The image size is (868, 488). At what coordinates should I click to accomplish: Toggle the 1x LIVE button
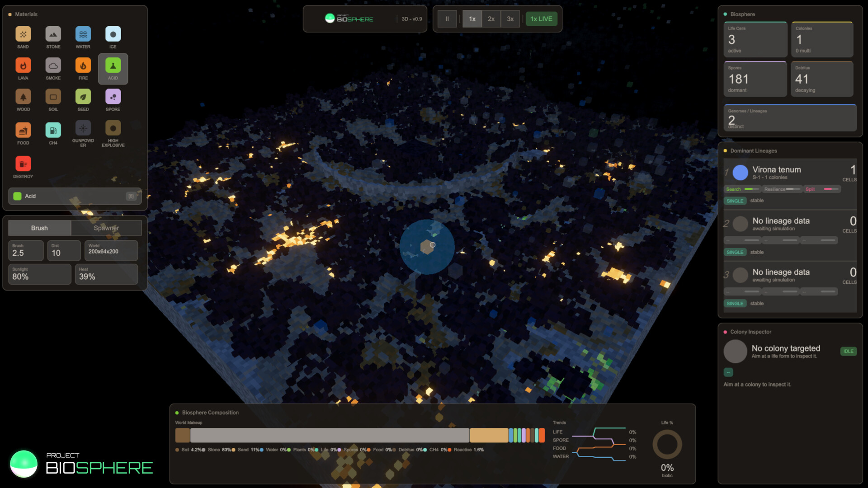coord(541,19)
